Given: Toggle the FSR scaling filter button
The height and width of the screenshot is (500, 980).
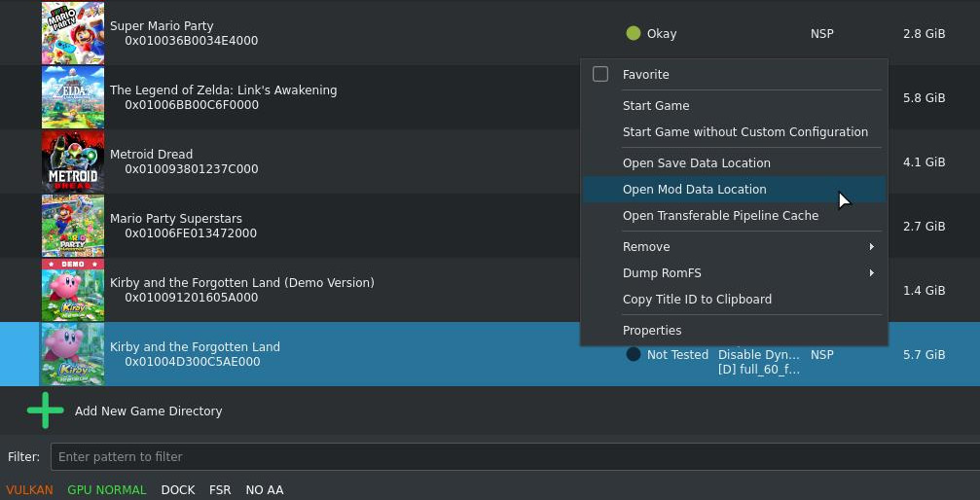Looking at the screenshot, I should tap(220, 490).
